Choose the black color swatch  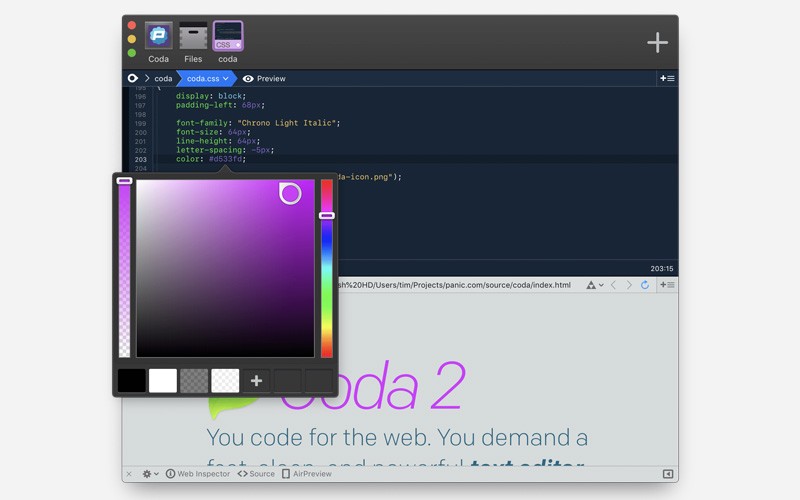[132, 381]
